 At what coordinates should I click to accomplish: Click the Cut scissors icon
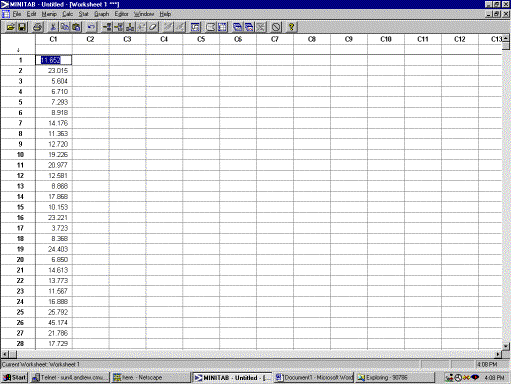pyautogui.click(x=53, y=27)
